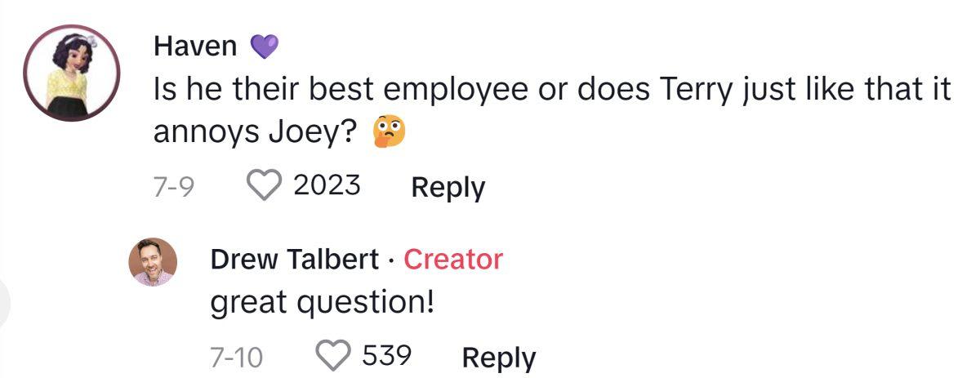Like Drew Talbert's reply with the heart
This screenshot has width=980, height=378.
(332, 356)
